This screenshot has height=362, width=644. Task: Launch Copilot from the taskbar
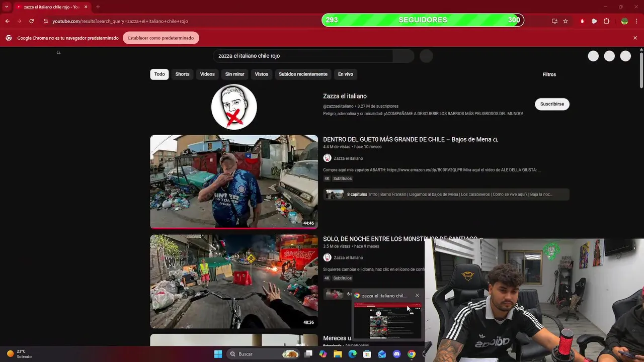click(x=323, y=354)
